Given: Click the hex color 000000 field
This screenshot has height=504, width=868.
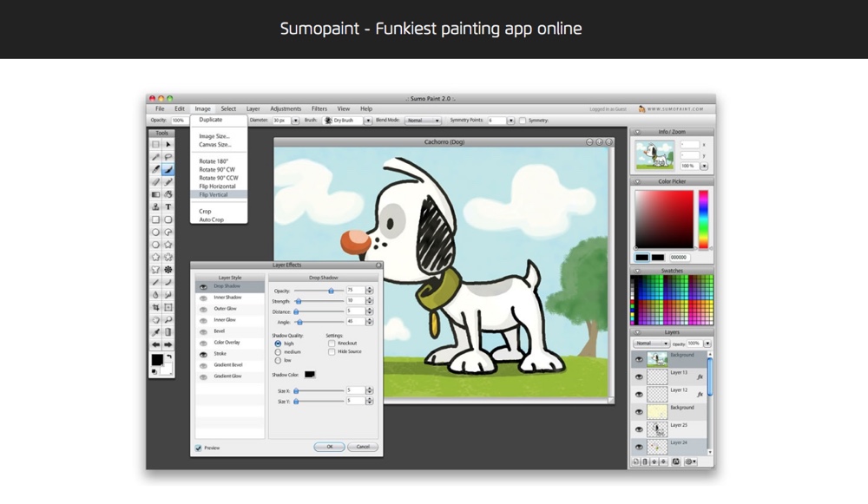Looking at the screenshot, I should (x=679, y=258).
